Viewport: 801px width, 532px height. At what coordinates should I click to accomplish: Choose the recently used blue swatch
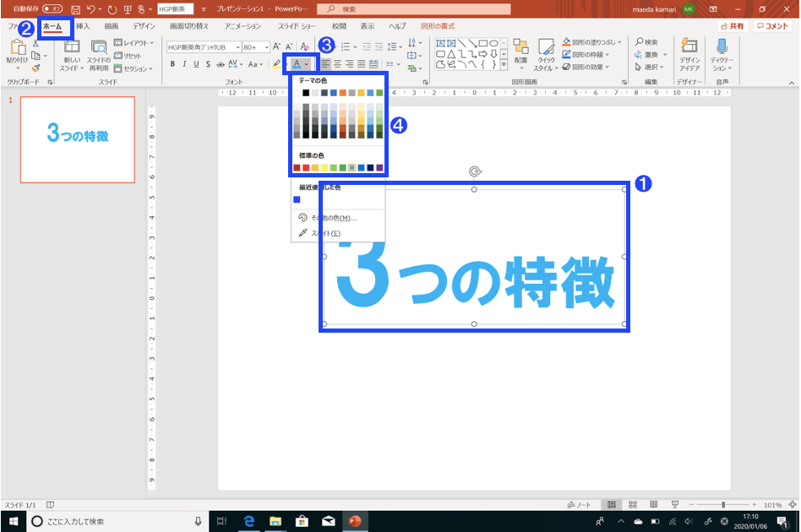click(x=297, y=199)
